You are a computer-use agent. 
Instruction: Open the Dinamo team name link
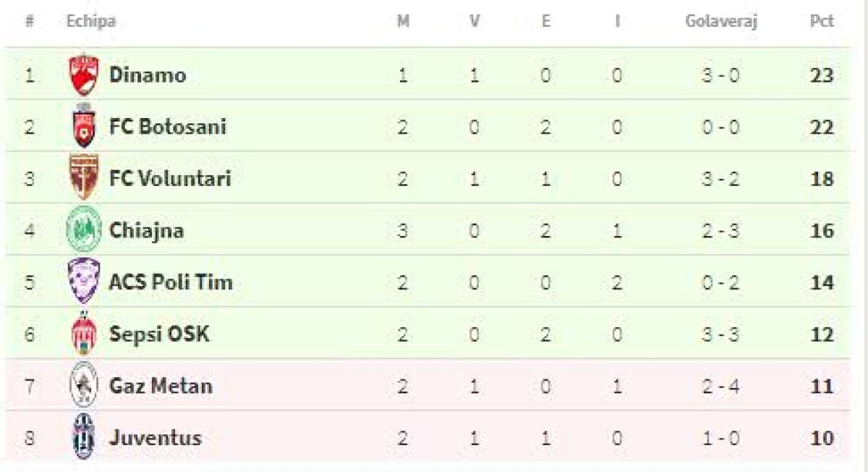[x=148, y=75]
